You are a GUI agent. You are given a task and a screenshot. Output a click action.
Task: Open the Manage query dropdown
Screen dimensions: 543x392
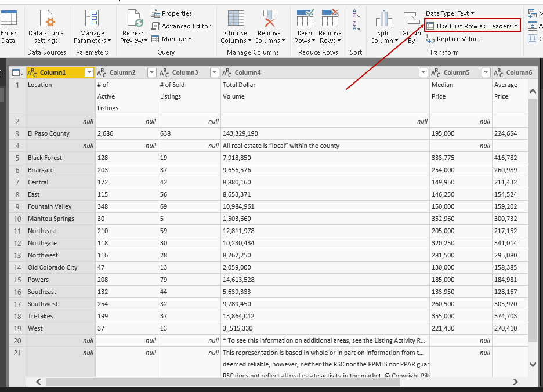coord(172,39)
